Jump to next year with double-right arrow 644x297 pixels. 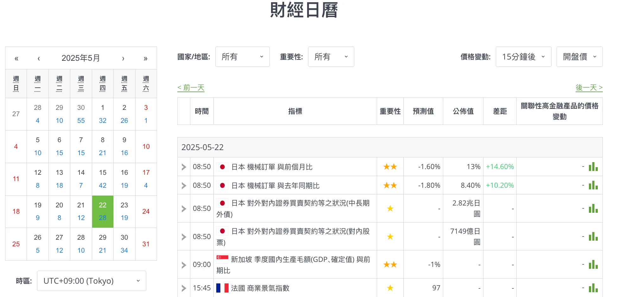145,58
